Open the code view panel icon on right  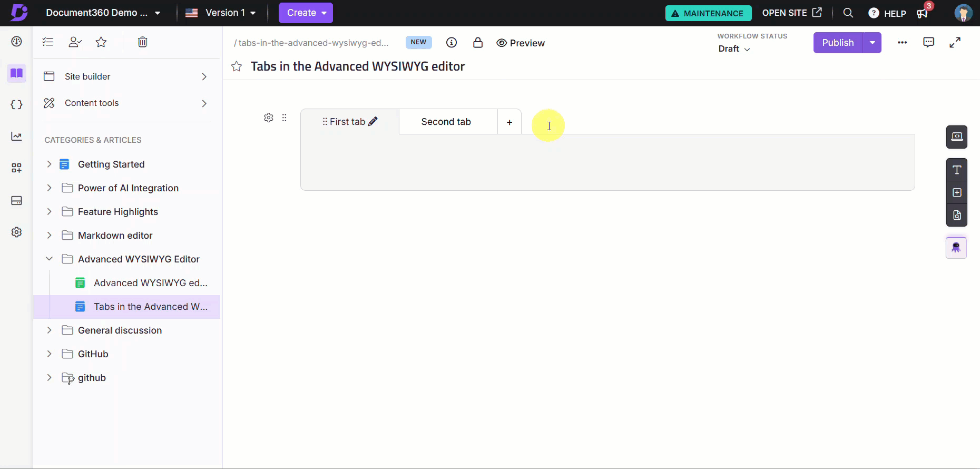click(957, 137)
